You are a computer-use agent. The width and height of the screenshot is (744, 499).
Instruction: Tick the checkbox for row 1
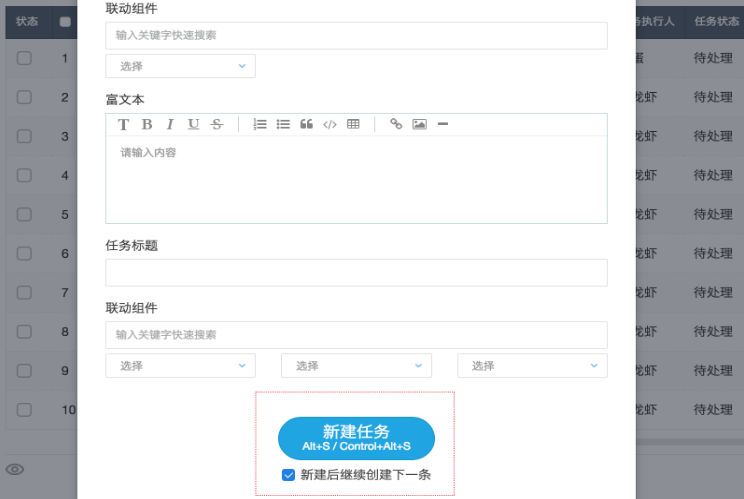pos(24,58)
